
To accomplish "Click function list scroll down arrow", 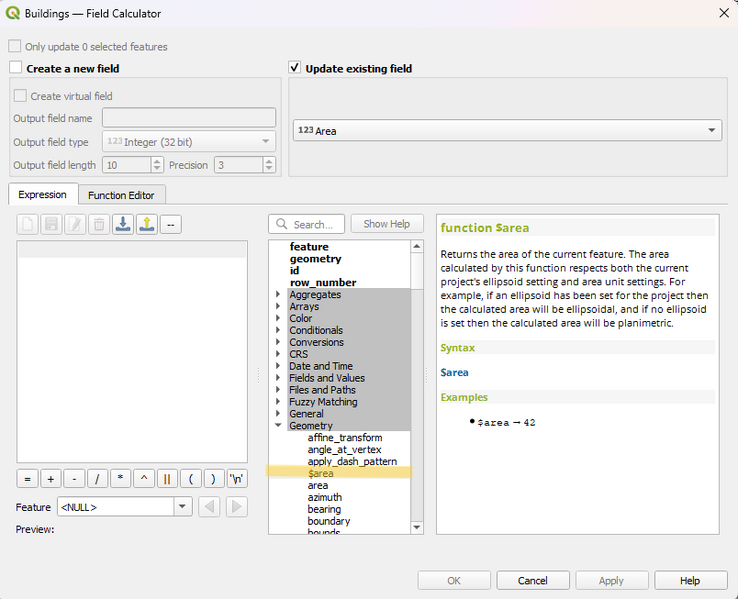I will click(417, 527).
